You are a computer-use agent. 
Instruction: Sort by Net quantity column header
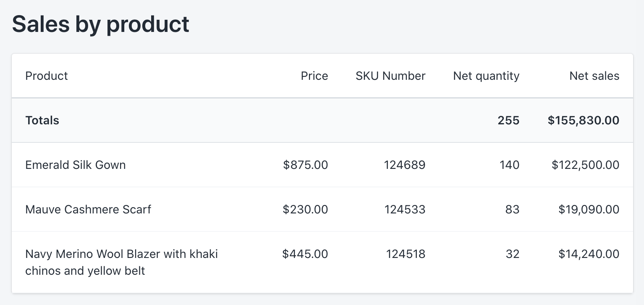[486, 76]
